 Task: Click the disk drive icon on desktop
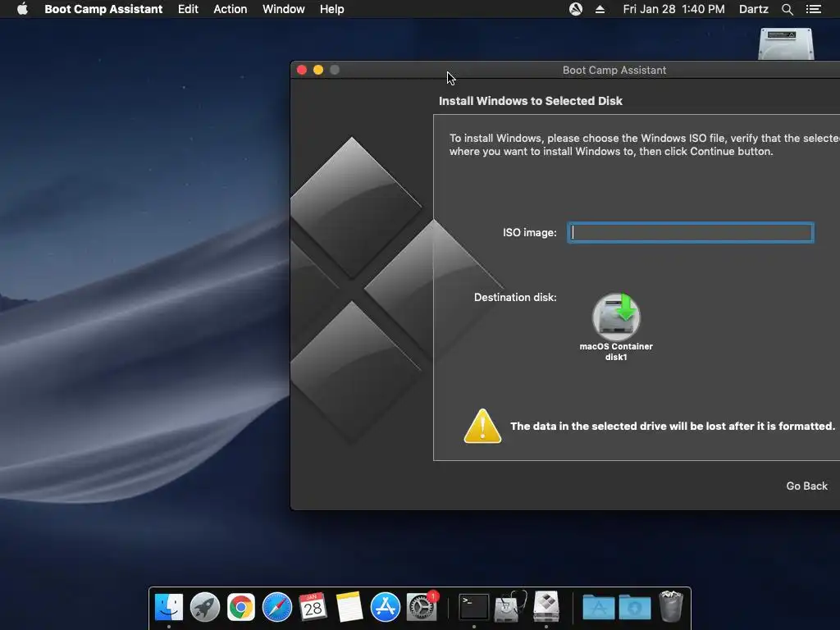786,43
